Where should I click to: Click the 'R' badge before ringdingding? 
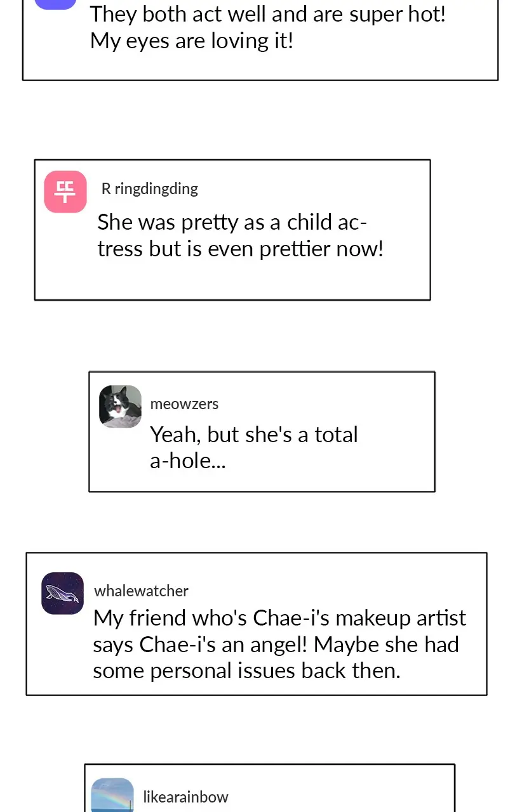(x=106, y=188)
